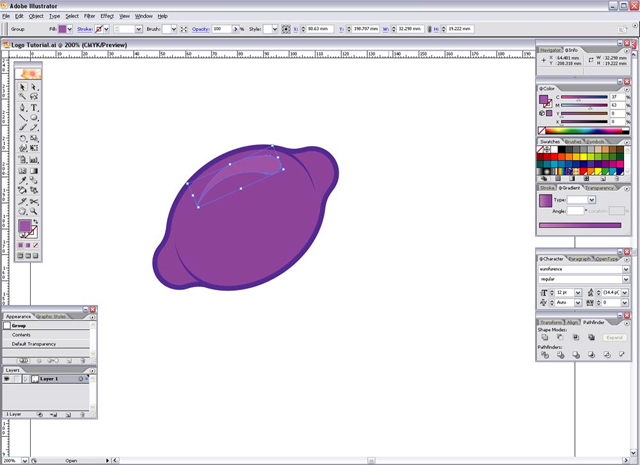Screen dimensions: 640x465
Task: Click the Gradient Angle input field
Action: pyautogui.click(x=575, y=211)
